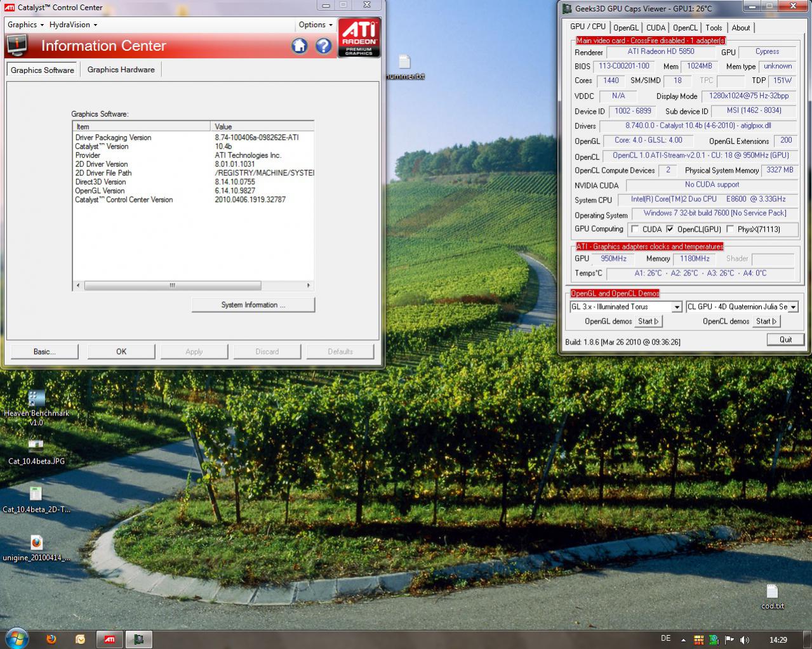Click OK in Catalyst Control Center
Viewport: 812px width, 649px height.
[x=121, y=351]
